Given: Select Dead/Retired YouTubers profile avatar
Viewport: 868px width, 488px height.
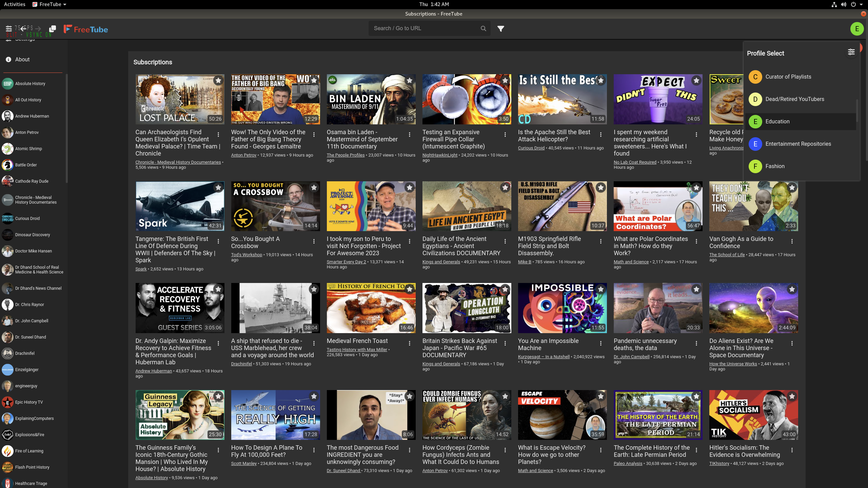Looking at the screenshot, I should tap(755, 99).
